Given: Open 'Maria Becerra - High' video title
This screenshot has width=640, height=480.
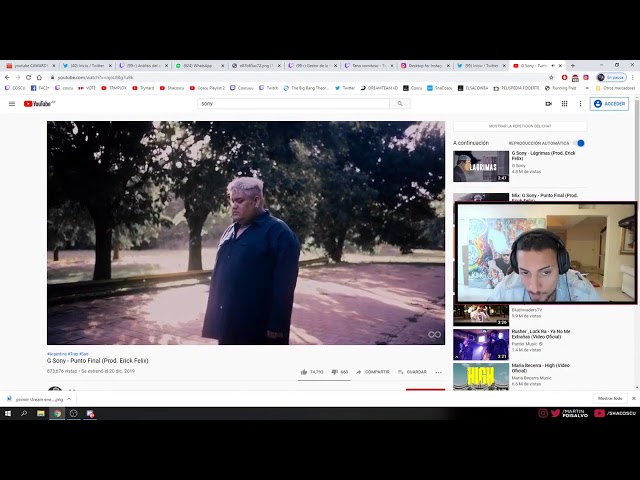Looking at the screenshot, I should (540, 368).
